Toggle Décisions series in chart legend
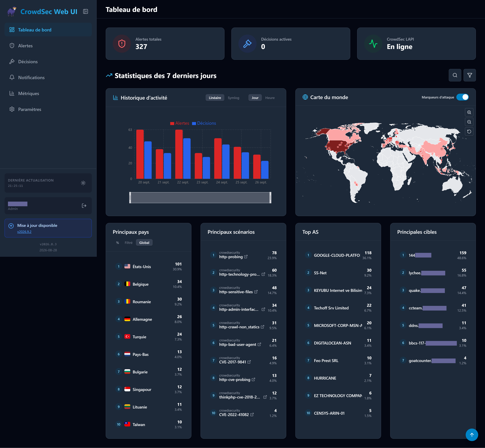 pyautogui.click(x=204, y=123)
